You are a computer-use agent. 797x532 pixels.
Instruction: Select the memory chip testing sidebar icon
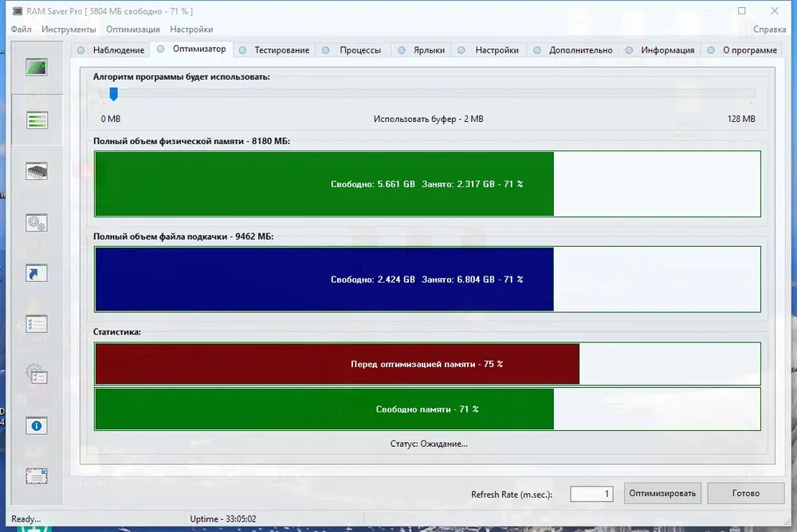pyautogui.click(x=37, y=171)
